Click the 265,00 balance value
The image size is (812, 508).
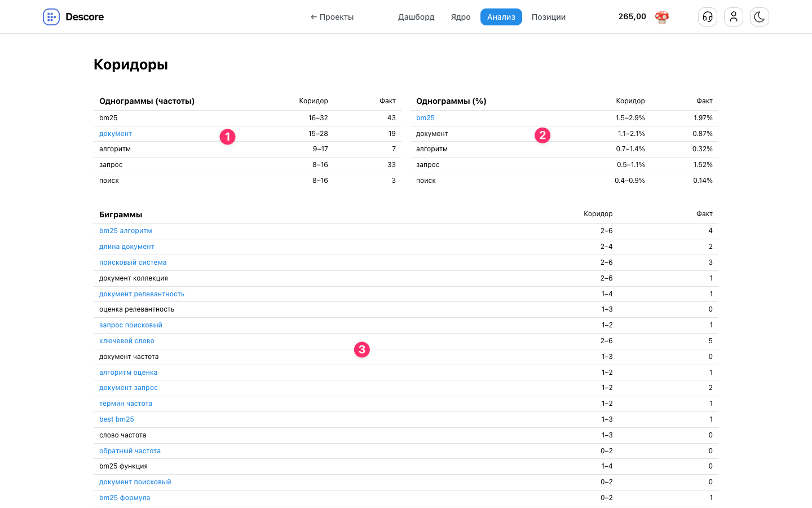click(x=632, y=16)
